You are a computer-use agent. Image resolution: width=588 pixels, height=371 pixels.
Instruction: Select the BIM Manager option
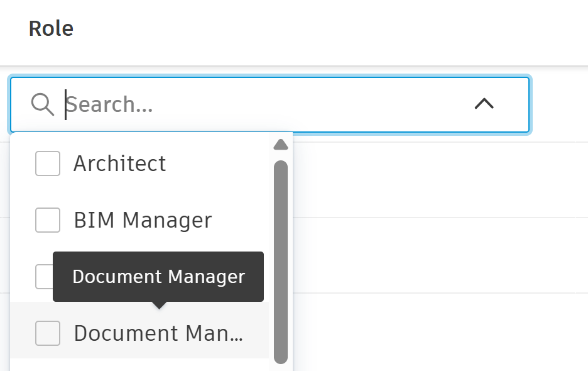tap(143, 219)
